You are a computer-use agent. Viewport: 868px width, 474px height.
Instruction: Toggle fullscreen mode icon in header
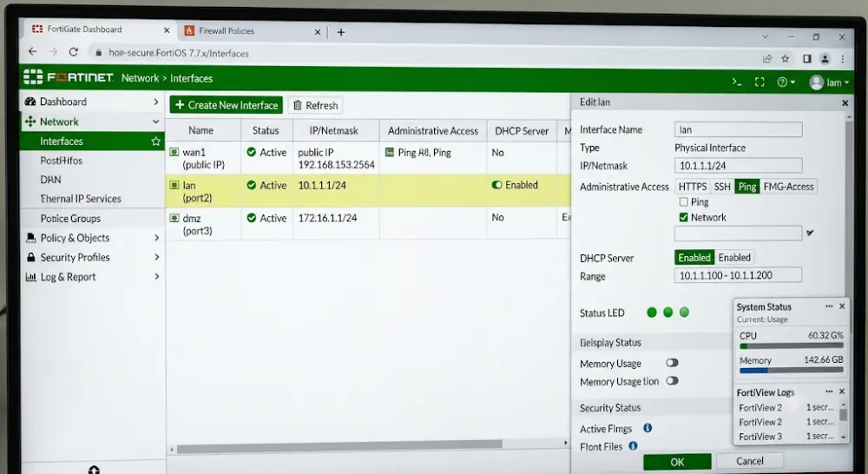pyautogui.click(x=759, y=82)
